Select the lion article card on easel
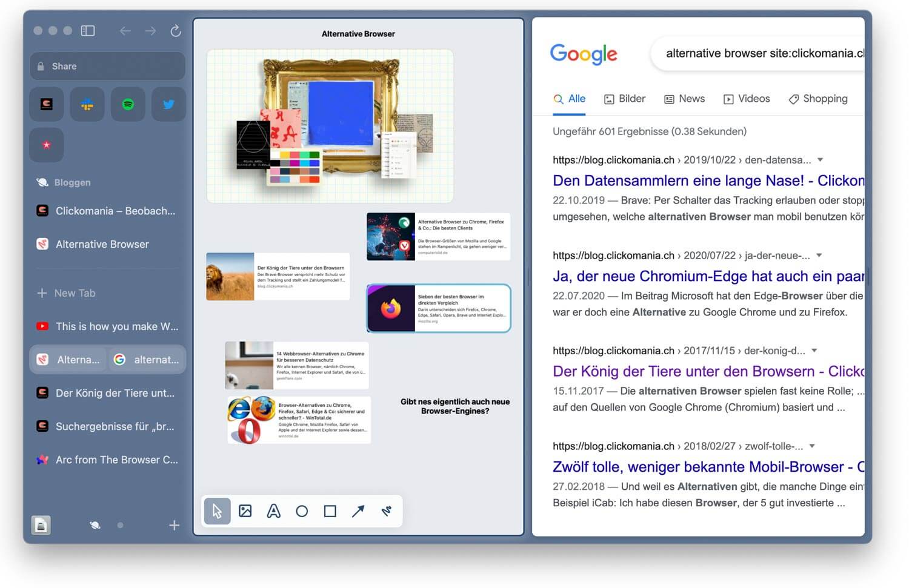Screen dimensions: 909x588 pyautogui.click(x=278, y=277)
